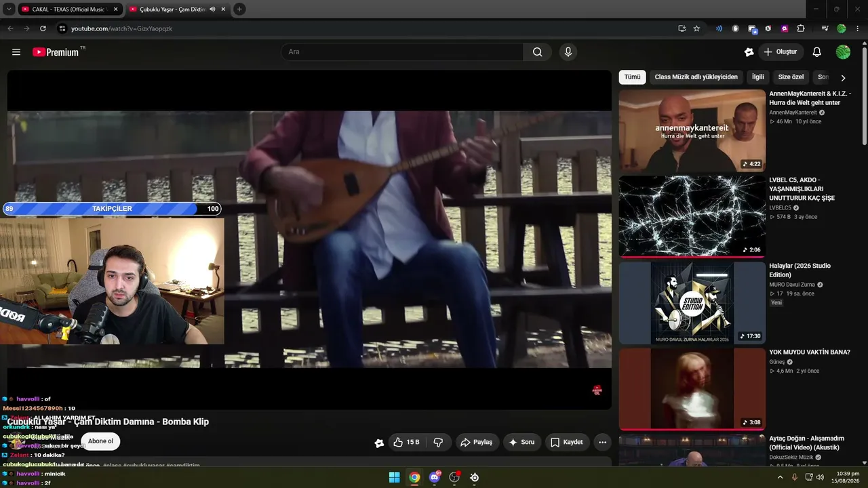Go back to the previous page

(x=10, y=28)
